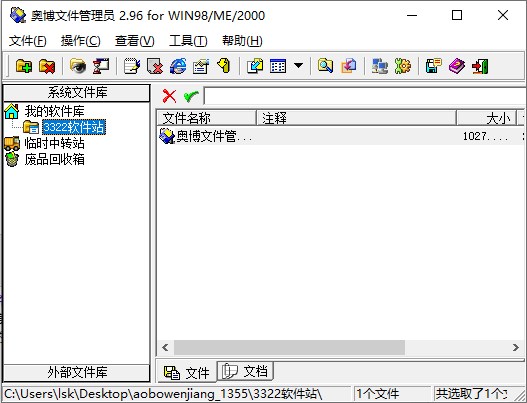
Task: Click the notepad edit icon in toolbar
Action: click(x=132, y=66)
